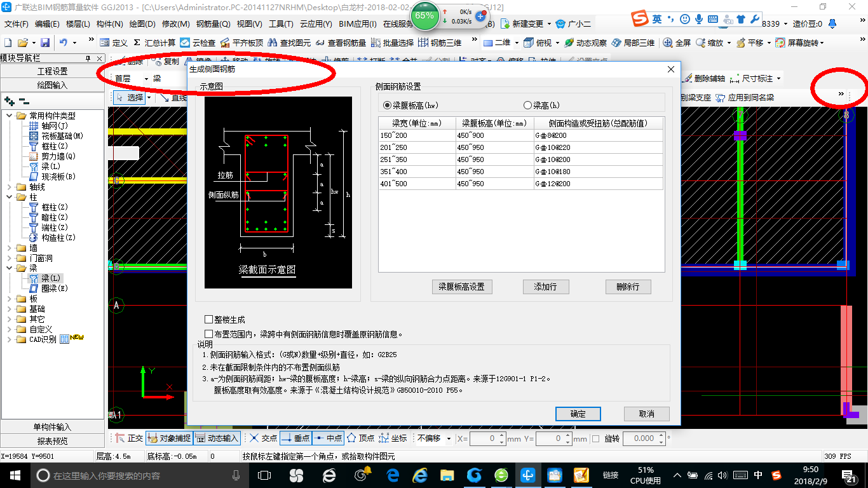Click 全屏 zoom-all tool
Viewport: 868px width, 488px height.
point(677,43)
